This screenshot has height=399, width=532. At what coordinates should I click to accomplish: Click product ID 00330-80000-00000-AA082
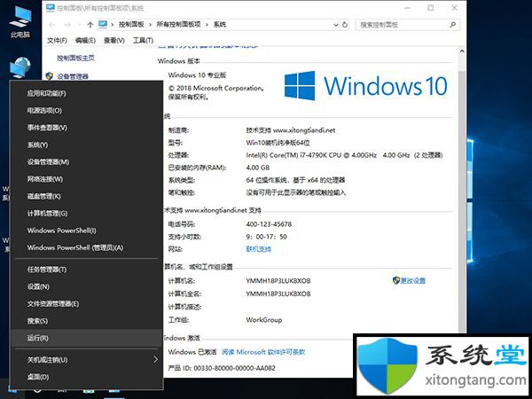[234, 368]
